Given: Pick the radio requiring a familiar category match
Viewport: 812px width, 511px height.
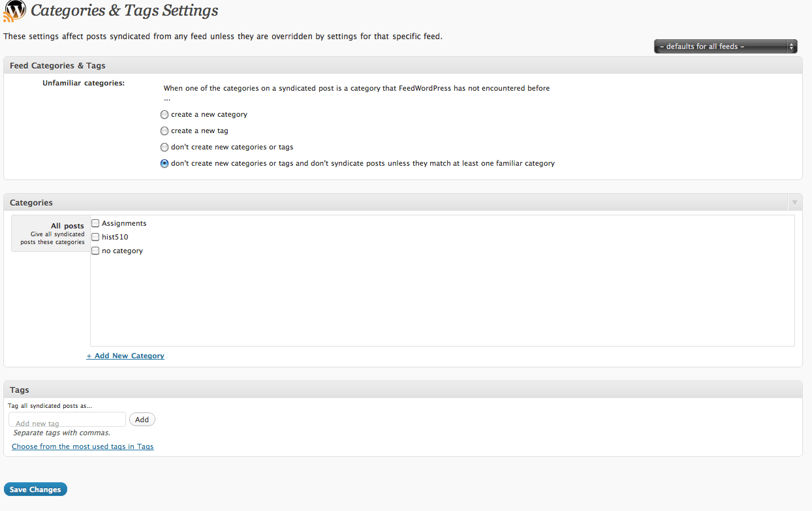Looking at the screenshot, I should 164,164.
